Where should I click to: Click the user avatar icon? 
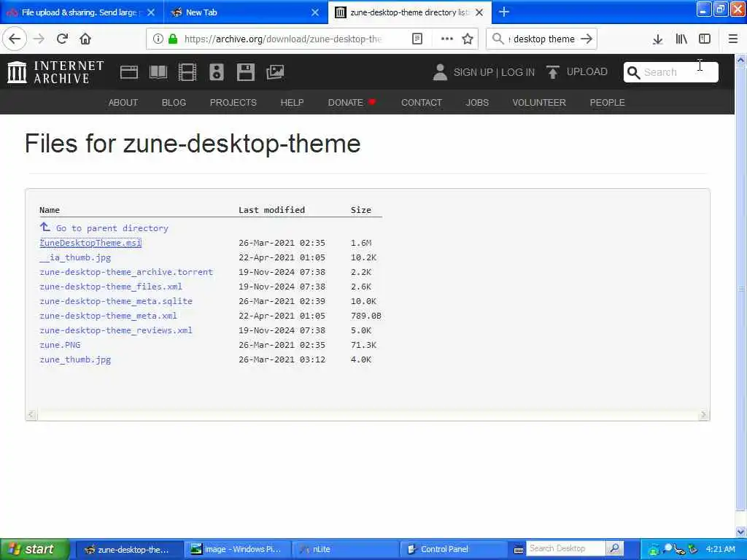440,72
